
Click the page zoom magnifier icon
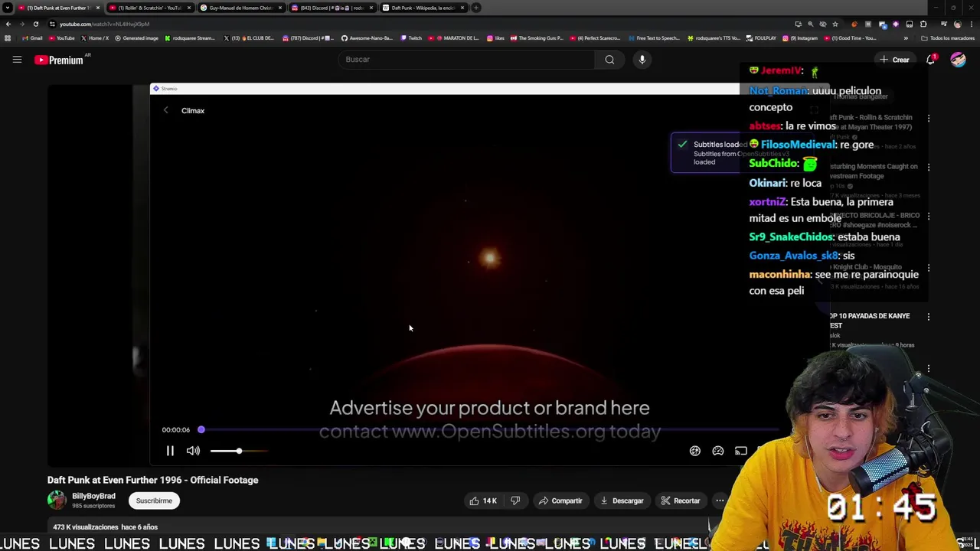[811, 24]
